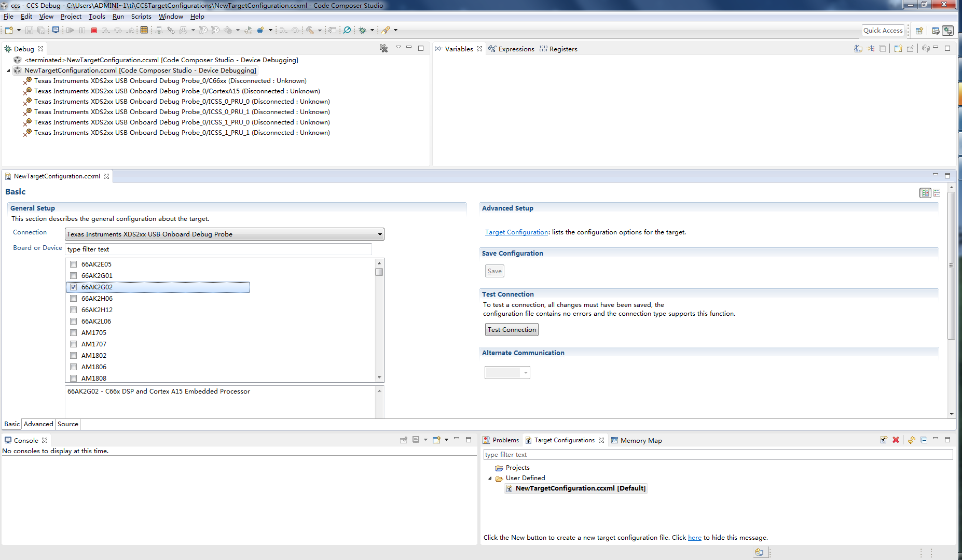Switch to the CCS Edit perspective icon
Viewport: 962px width, 560px height.
point(936,31)
